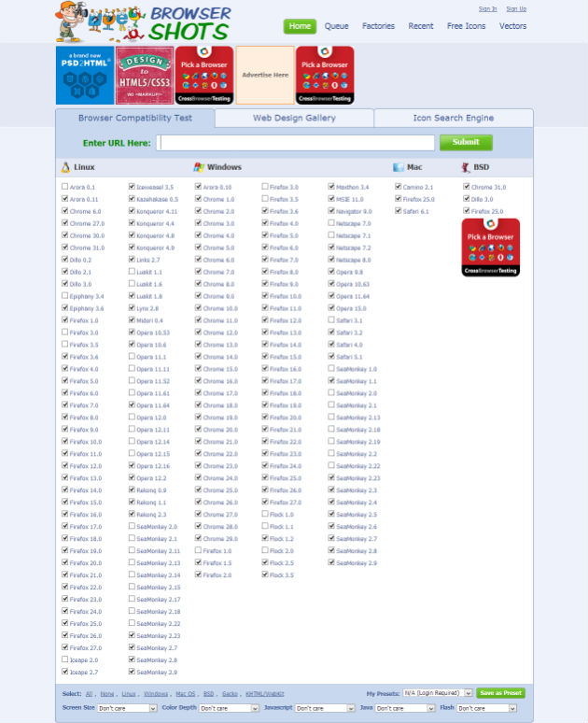Uncheck Lynx 2.8 checkbox
588x723 pixels.
coord(132,307)
